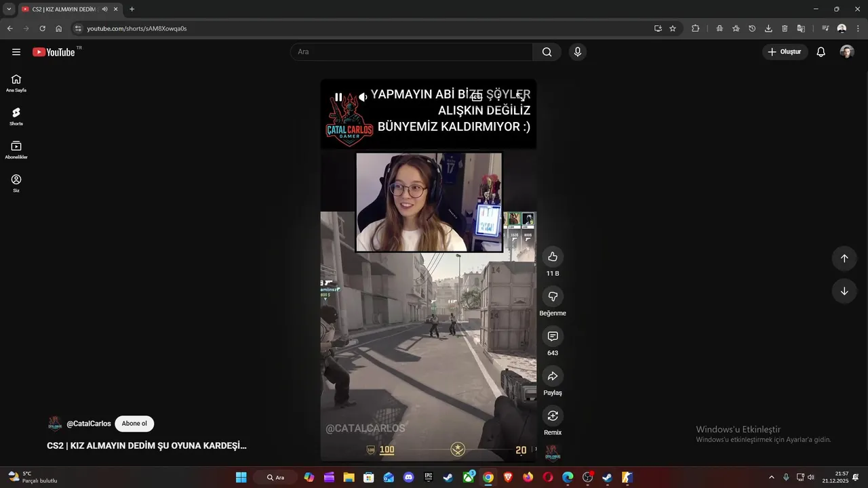This screenshot has width=868, height=488.
Task: Open Shorts in the sidebar
Action: [16, 117]
